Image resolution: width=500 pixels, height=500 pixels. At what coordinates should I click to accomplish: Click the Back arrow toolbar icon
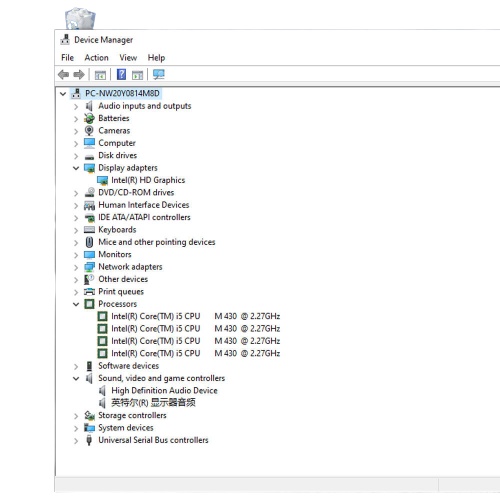click(x=63, y=74)
